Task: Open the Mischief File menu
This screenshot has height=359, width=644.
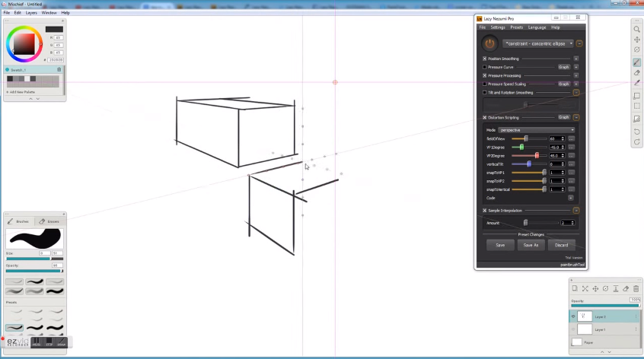Action: [x=7, y=13]
